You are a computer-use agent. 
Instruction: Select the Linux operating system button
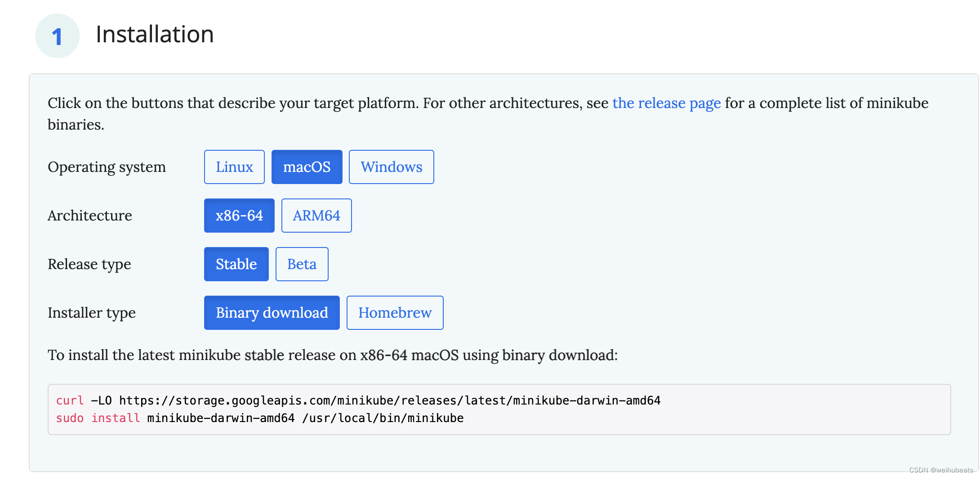pos(234,167)
